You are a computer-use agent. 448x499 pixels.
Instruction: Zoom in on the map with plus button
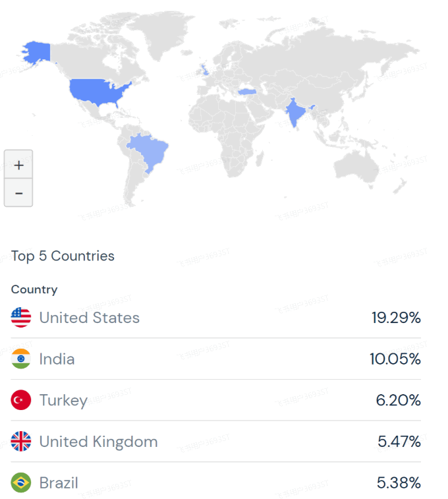(x=18, y=165)
